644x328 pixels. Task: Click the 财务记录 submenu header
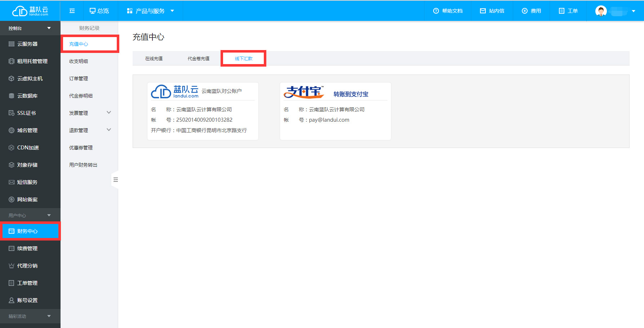(x=89, y=28)
